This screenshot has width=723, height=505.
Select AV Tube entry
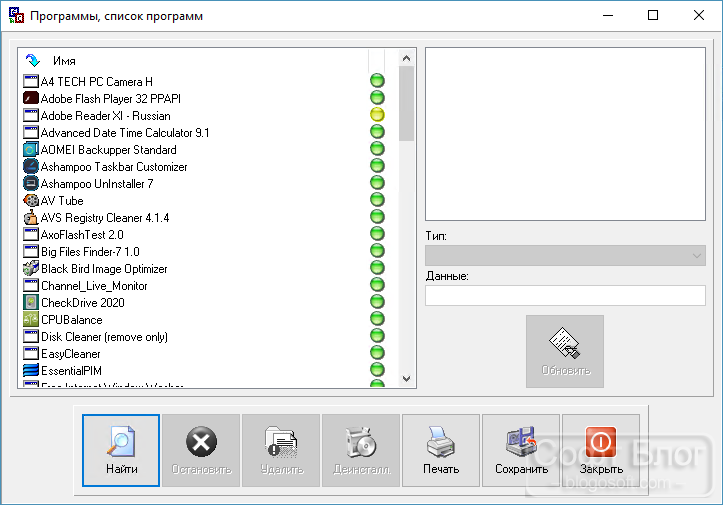62,201
